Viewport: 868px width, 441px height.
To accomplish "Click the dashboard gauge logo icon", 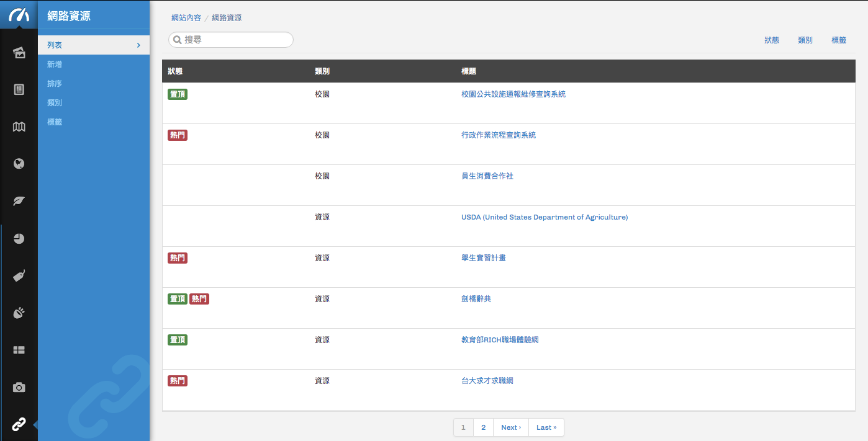I will (x=19, y=15).
